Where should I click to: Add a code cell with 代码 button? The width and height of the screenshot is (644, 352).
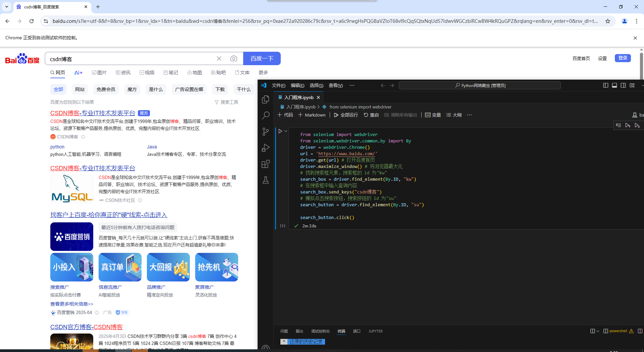coord(285,115)
